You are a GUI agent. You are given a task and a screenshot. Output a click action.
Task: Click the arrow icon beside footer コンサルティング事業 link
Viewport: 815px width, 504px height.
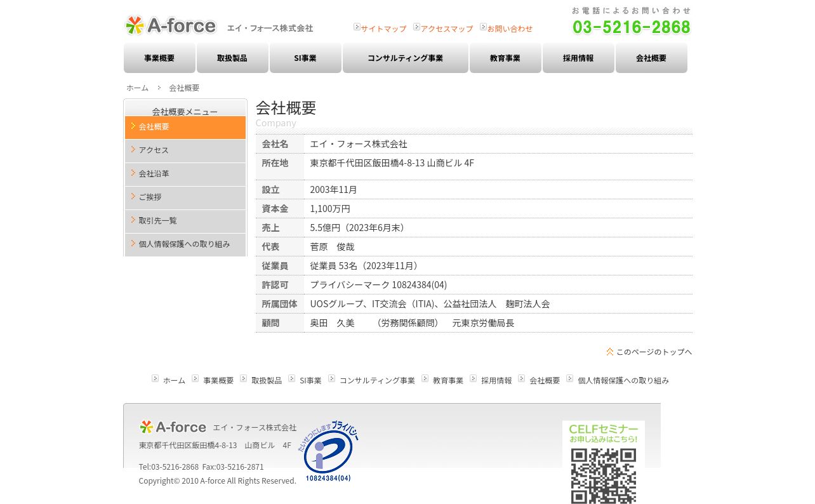(x=331, y=378)
